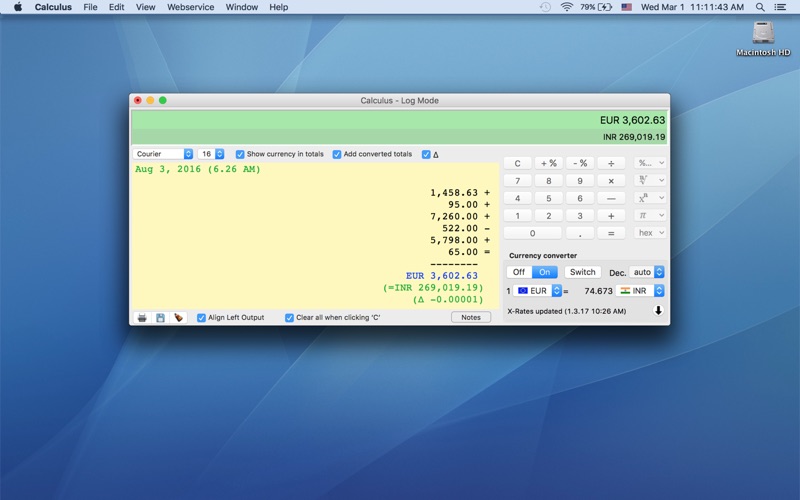Click the Notes button
Viewport: 800px width, 500px height.
471,317
